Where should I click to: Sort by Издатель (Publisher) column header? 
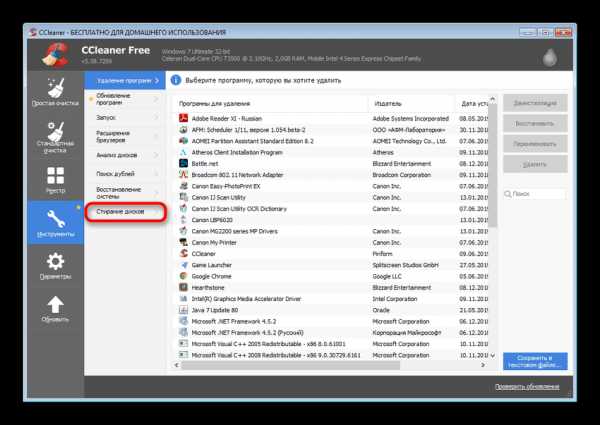click(412, 104)
